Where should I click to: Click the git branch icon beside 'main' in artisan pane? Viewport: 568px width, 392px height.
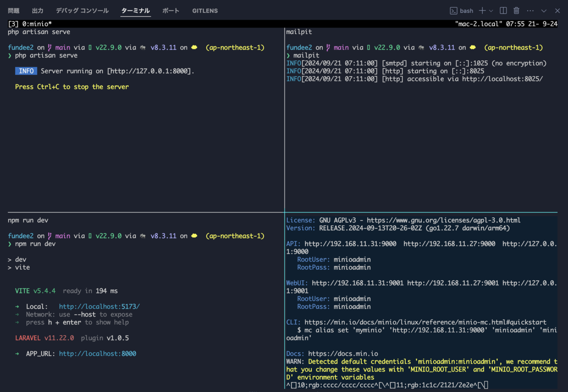pyautogui.click(x=50, y=47)
